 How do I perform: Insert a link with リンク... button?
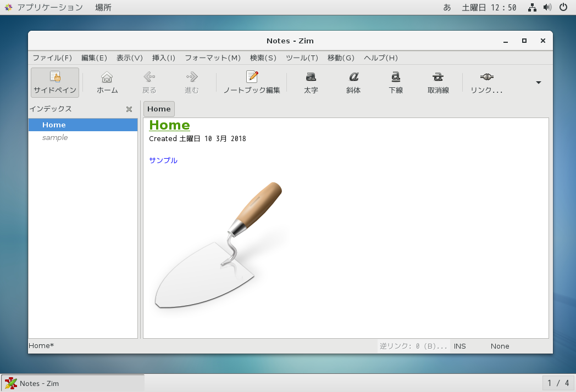click(486, 82)
